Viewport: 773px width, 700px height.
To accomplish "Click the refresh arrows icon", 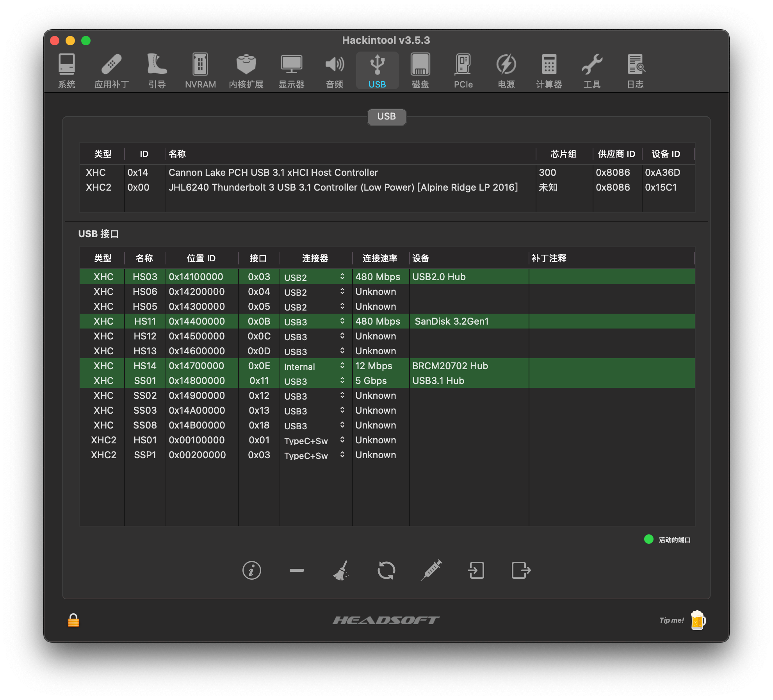I will (x=386, y=571).
